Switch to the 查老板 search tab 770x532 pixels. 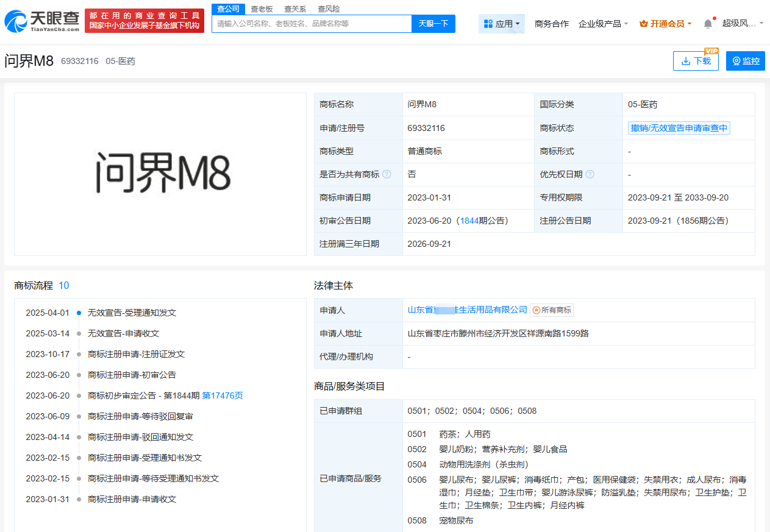pos(262,9)
